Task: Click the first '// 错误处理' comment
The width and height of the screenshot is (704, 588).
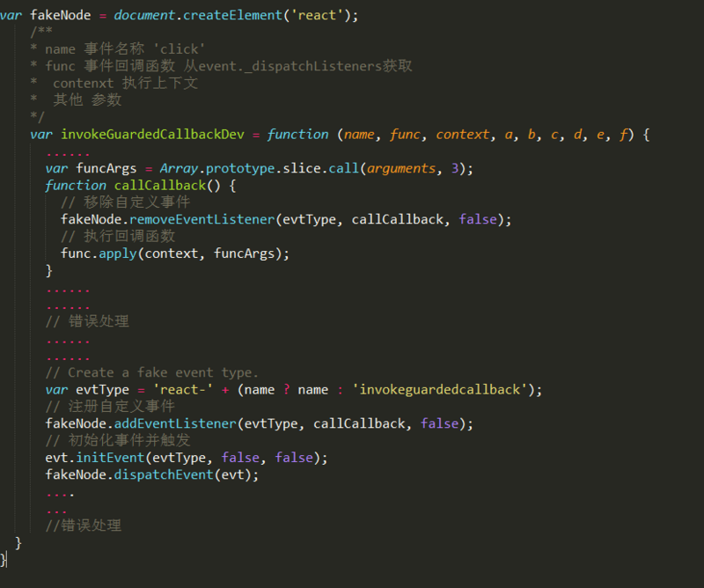Action: (x=87, y=321)
